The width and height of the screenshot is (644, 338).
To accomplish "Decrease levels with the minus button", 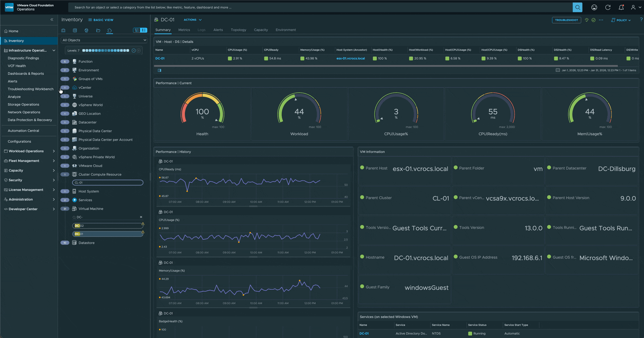I will (134, 50).
